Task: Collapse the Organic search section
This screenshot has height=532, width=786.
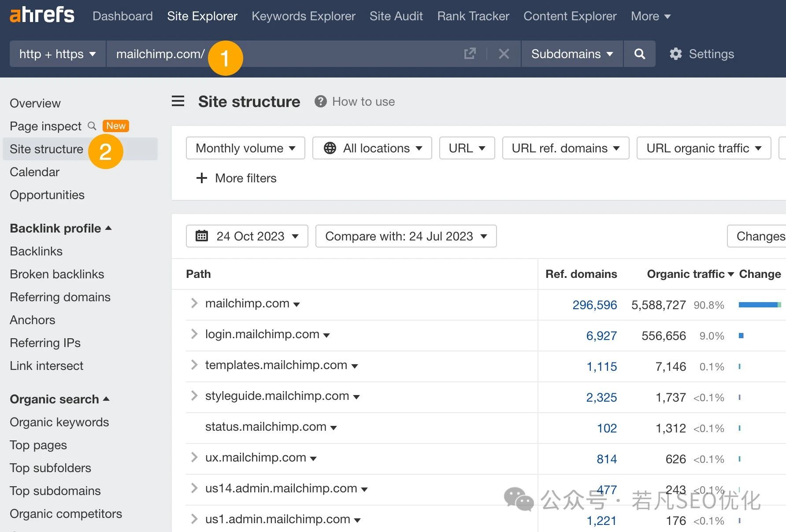Action: tap(59, 399)
